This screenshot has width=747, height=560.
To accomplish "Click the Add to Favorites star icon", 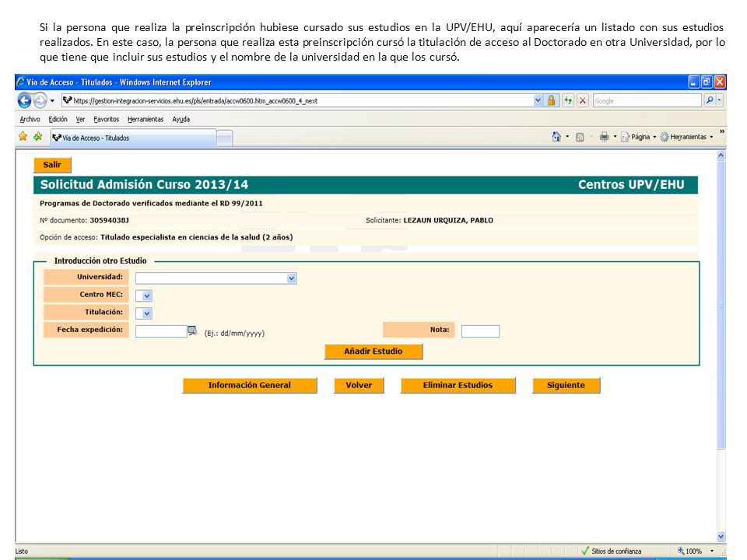I will point(37,137).
